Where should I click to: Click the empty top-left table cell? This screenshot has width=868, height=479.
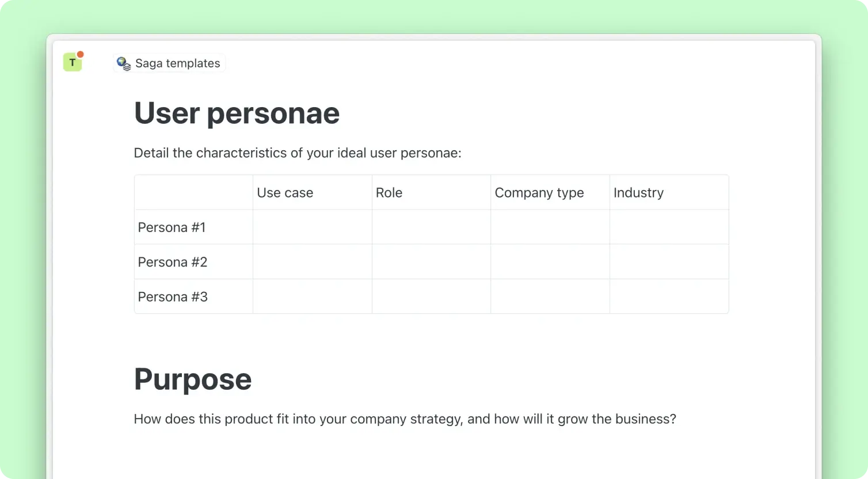pos(193,193)
